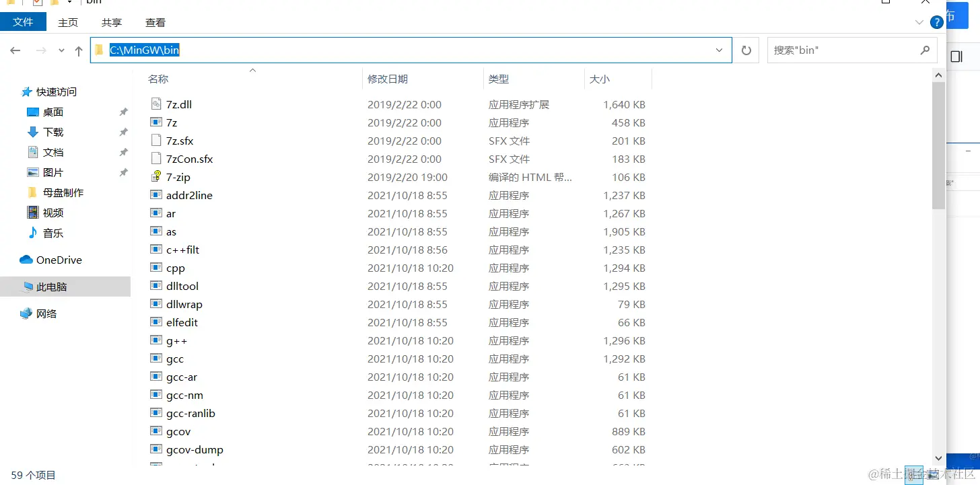Select the 7z application icon

point(155,122)
